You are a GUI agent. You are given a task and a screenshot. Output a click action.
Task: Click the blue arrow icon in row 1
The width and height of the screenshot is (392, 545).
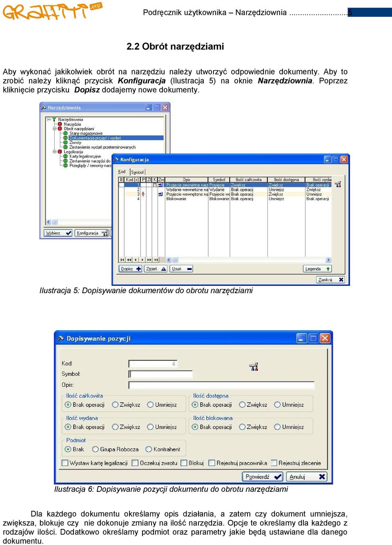(160, 185)
